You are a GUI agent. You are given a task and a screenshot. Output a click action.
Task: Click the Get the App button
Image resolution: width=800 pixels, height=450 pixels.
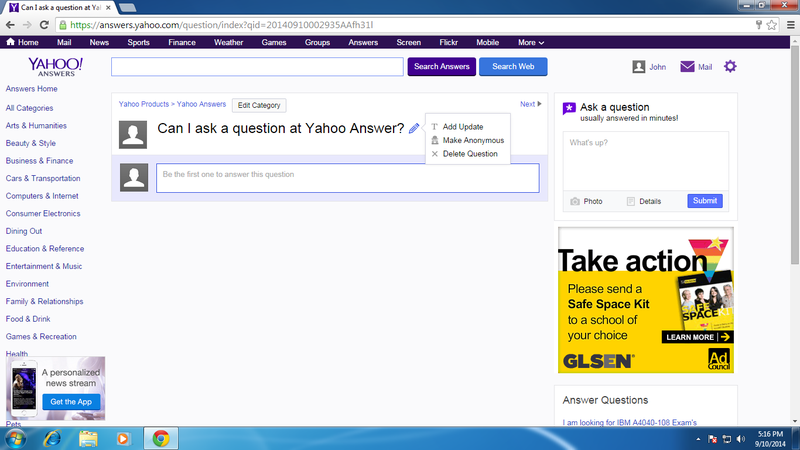(71, 402)
